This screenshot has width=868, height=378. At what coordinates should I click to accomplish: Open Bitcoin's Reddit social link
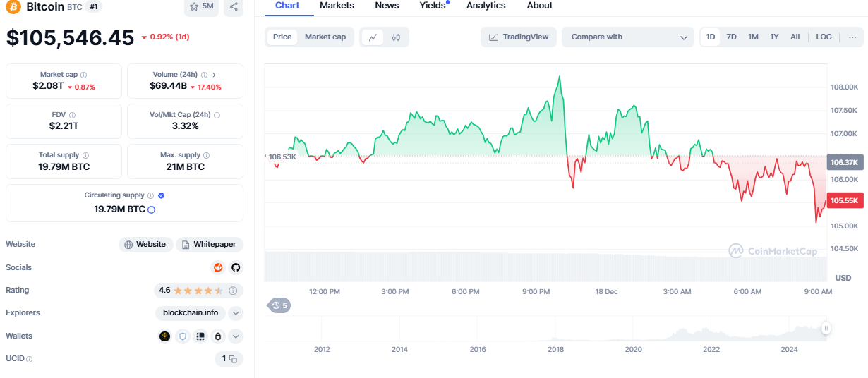(218, 267)
